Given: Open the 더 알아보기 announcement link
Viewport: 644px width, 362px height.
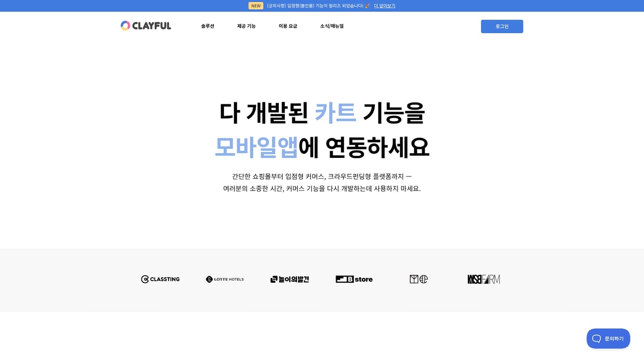Looking at the screenshot, I should [x=384, y=6].
